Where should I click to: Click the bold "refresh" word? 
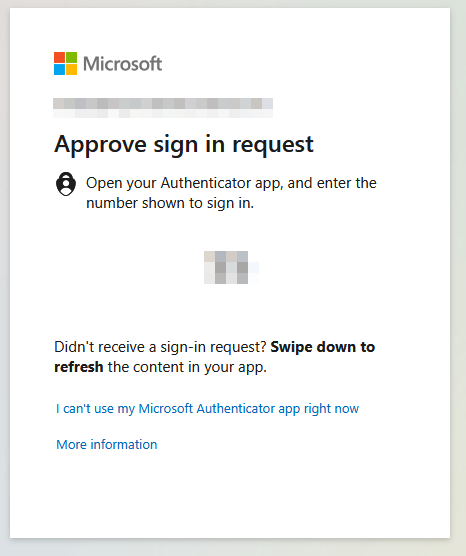pos(79,367)
